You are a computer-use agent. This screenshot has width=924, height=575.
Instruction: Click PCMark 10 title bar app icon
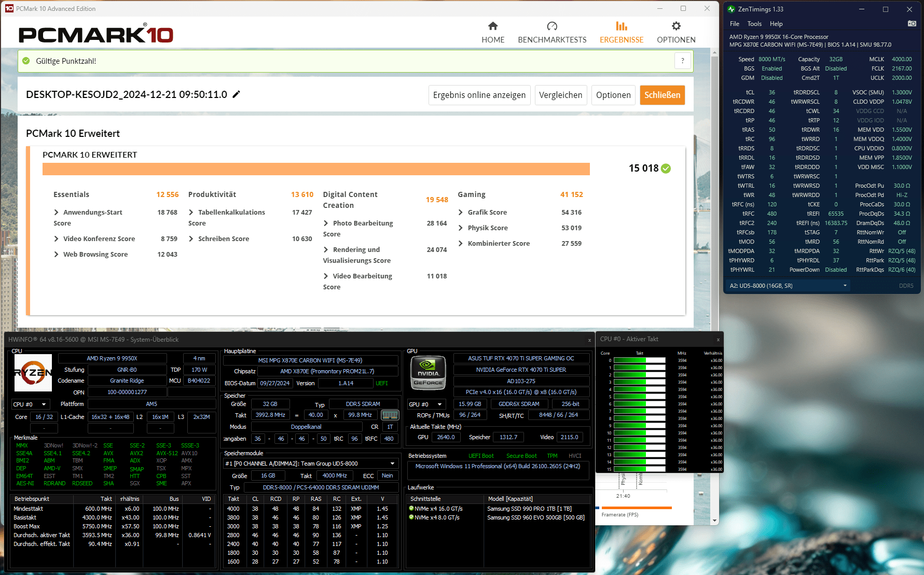(9, 8)
